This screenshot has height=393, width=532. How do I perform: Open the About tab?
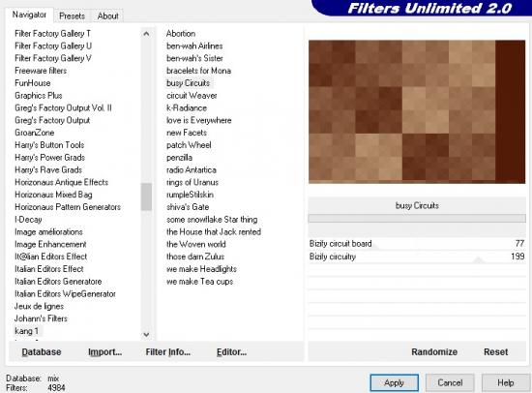pos(108,15)
